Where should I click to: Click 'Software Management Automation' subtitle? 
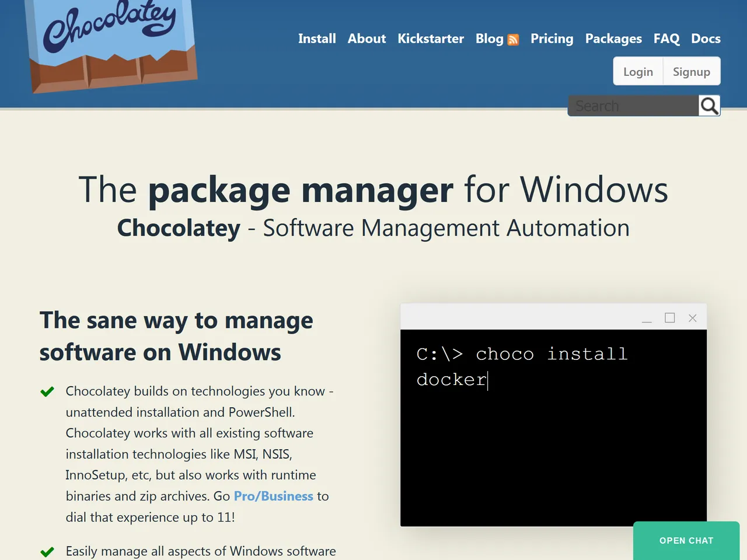click(x=446, y=228)
